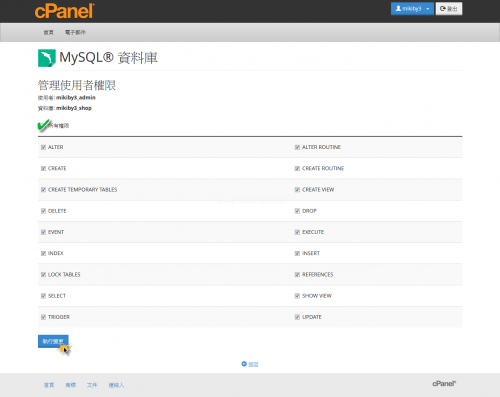The image size is (500, 397).
Task: Toggle the all privileges checkmark
Action: click(44, 125)
